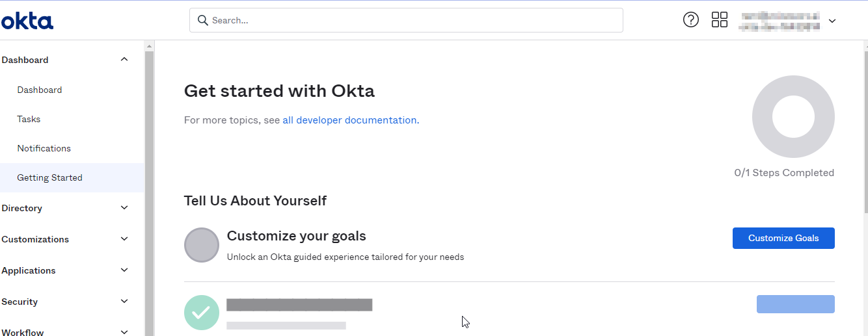
Task: Open Notifications in the sidebar
Action: point(44,148)
